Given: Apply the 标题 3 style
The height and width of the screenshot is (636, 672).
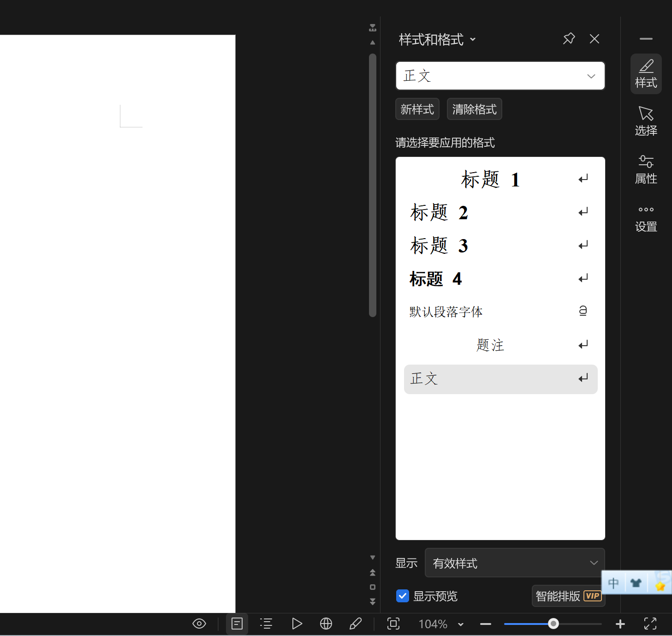Looking at the screenshot, I should [x=500, y=246].
